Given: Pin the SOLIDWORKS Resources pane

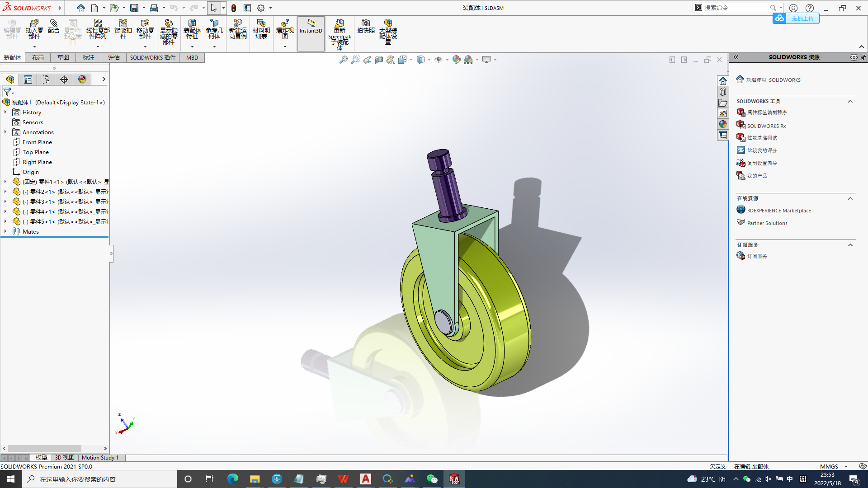Looking at the screenshot, I should [x=863, y=57].
